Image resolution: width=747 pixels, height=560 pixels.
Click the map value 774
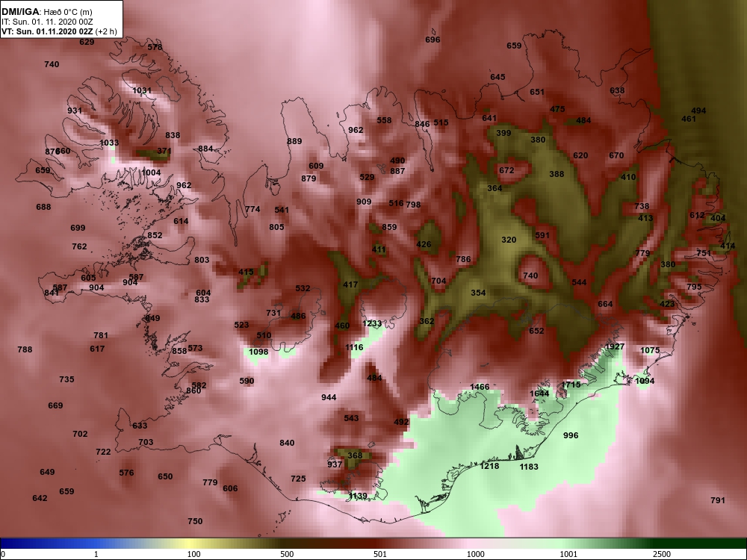tap(253, 209)
